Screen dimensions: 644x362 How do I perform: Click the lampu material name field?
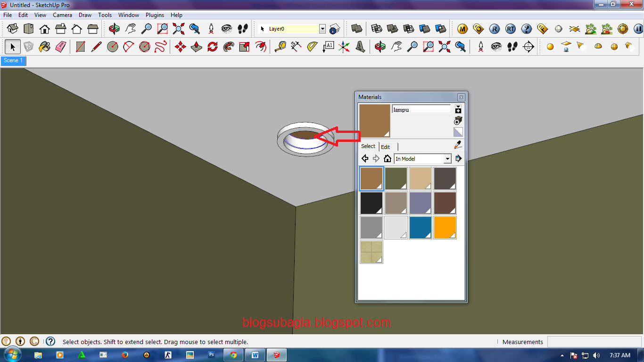coord(421,109)
